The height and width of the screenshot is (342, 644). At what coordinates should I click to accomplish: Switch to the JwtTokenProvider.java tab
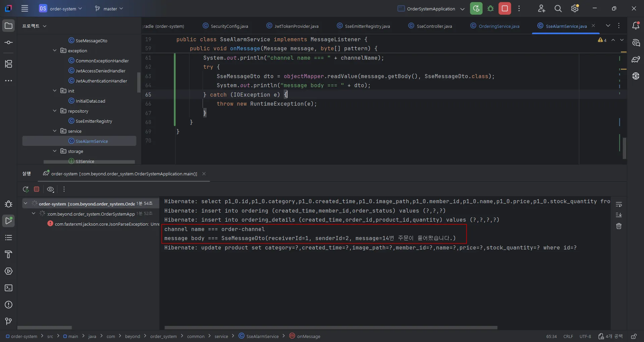tap(292, 26)
